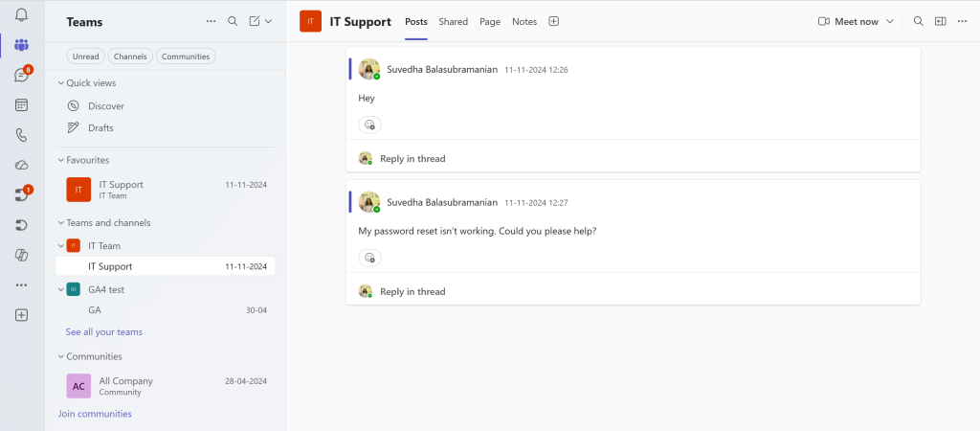
Task: Add a reaction to password reset post
Action: click(370, 257)
